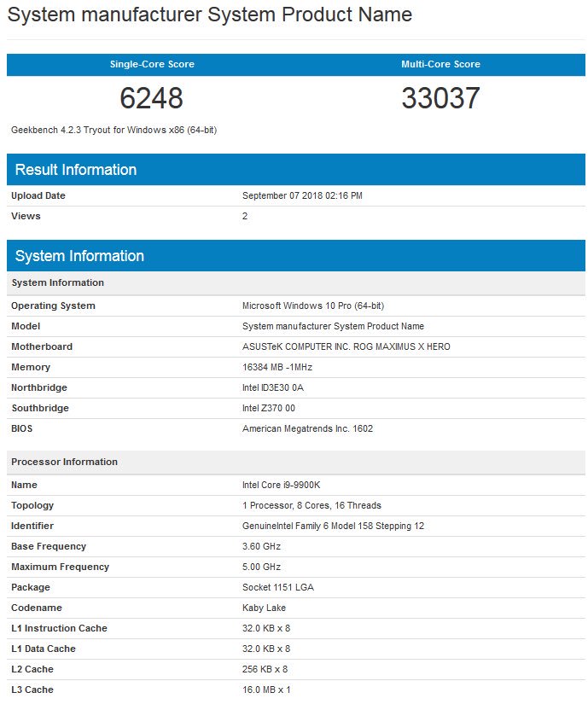Select ASUSTeK COMPUTER INC. ROG MAXIMUS X HERO
Viewport: 588px width, 710px height.
coord(346,346)
